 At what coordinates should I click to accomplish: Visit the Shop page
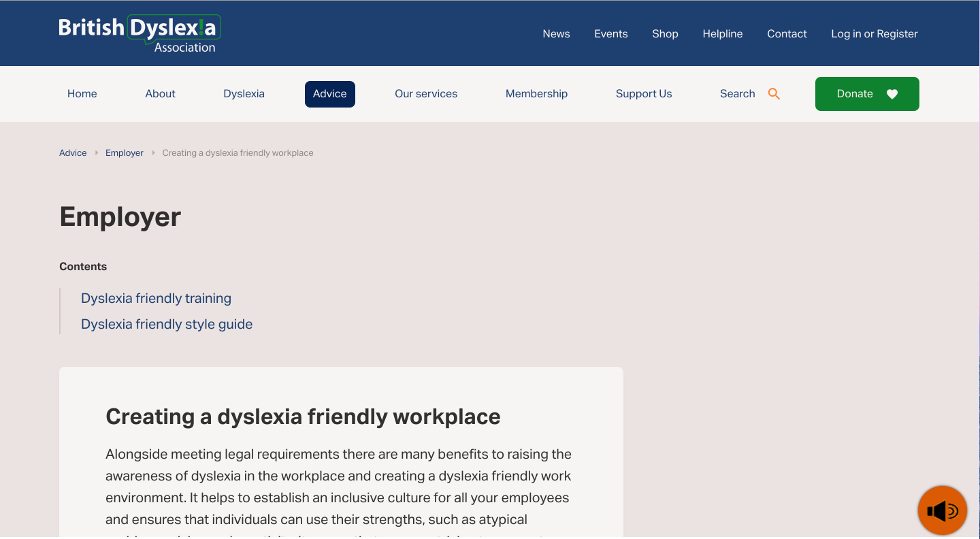pyautogui.click(x=665, y=33)
